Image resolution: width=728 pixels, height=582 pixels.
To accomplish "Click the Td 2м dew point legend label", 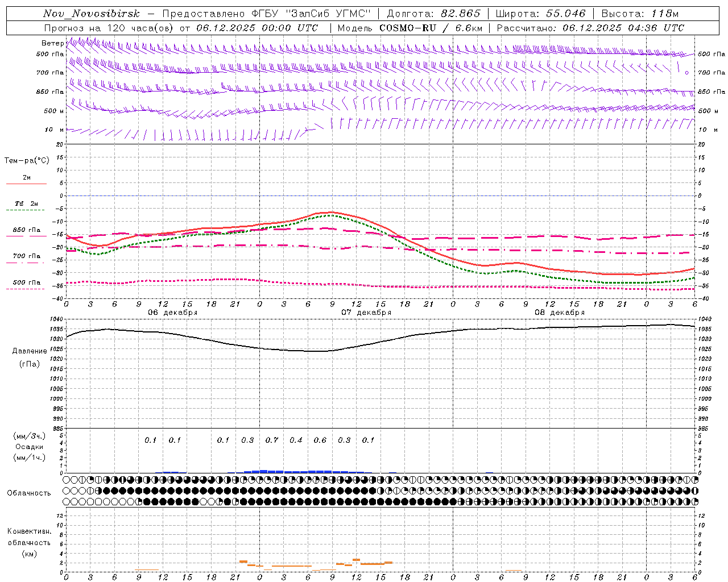I will 27,203.
